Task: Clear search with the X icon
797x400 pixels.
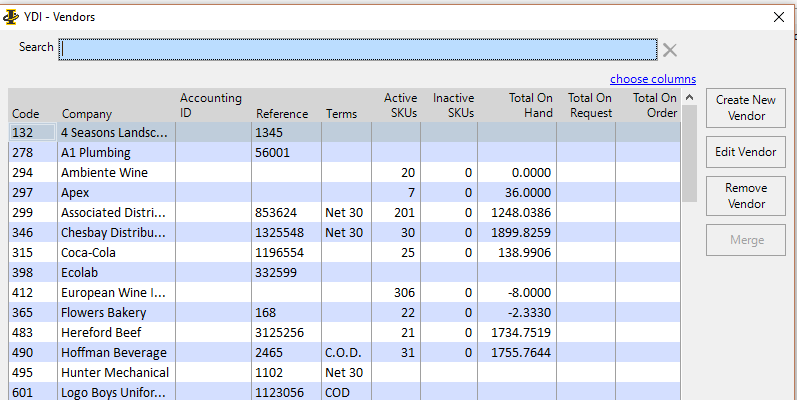Action: [670, 50]
